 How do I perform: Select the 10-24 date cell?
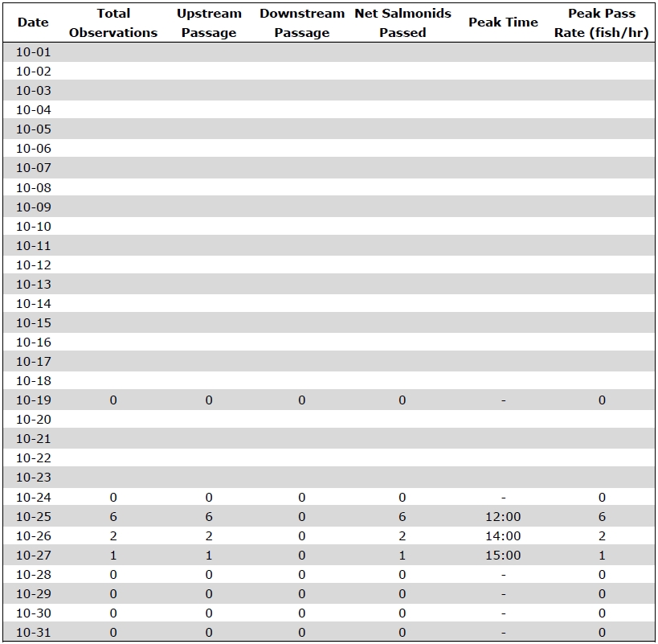(34, 498)
